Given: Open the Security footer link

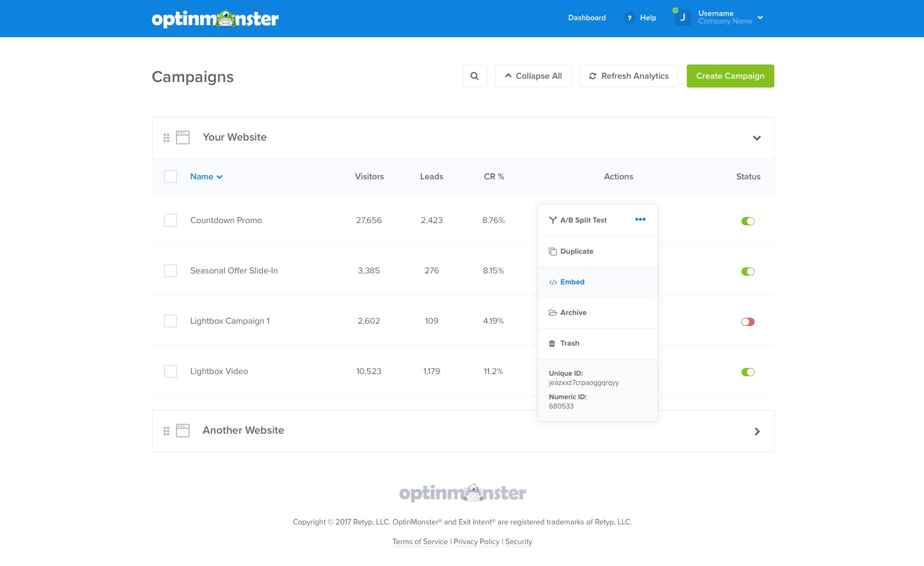Looking at the screenshot, I should [519, 541].
